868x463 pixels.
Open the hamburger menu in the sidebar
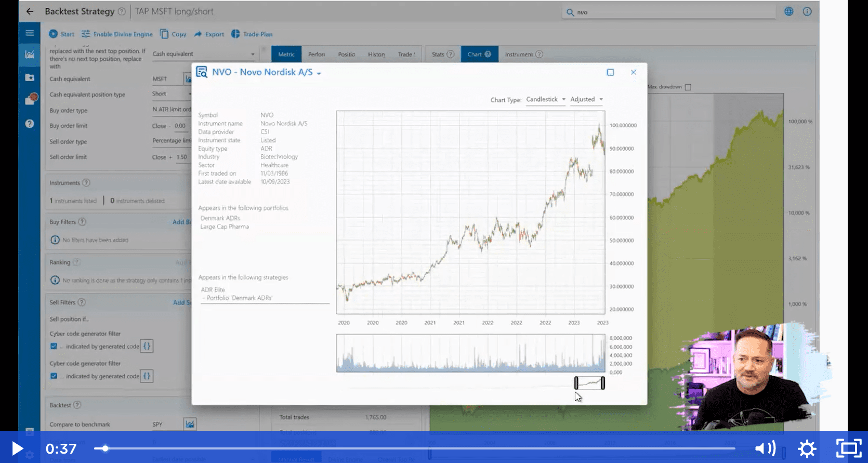click(x=30, y=33)
